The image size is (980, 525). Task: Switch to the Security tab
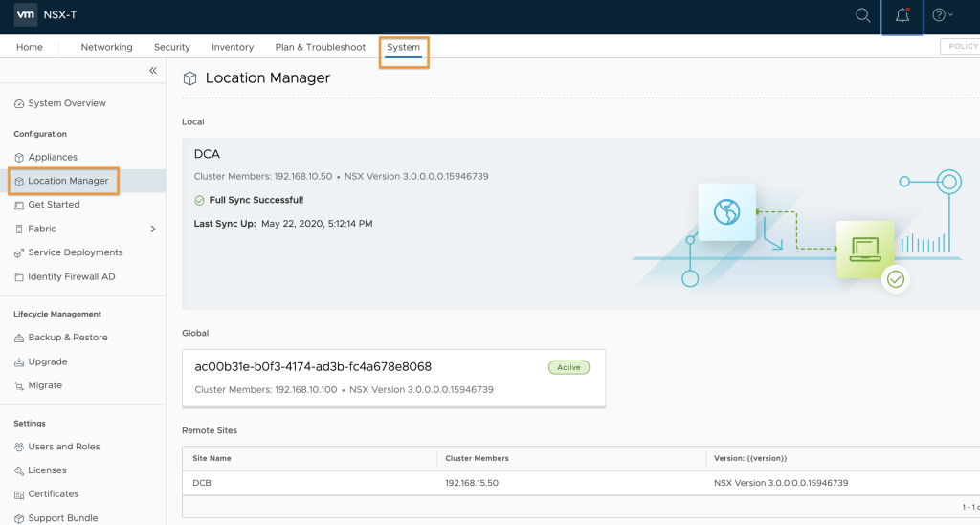click(x=172, y=47)
